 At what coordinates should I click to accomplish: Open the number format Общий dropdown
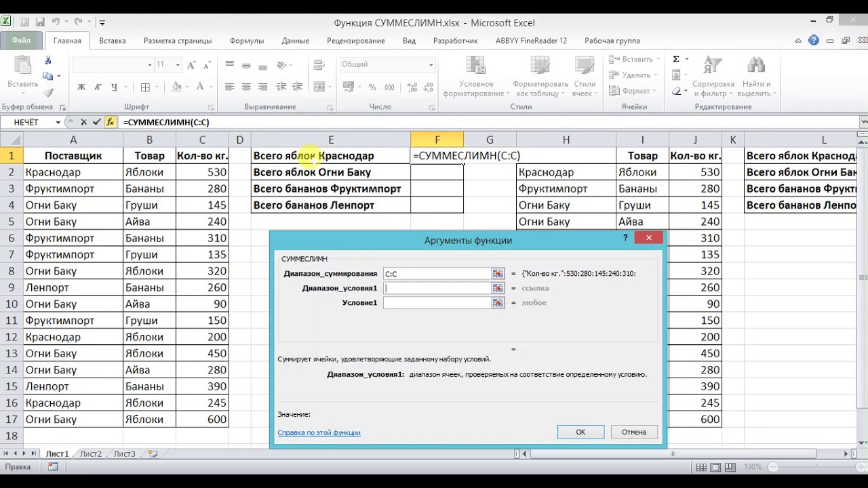coord(431,65)
